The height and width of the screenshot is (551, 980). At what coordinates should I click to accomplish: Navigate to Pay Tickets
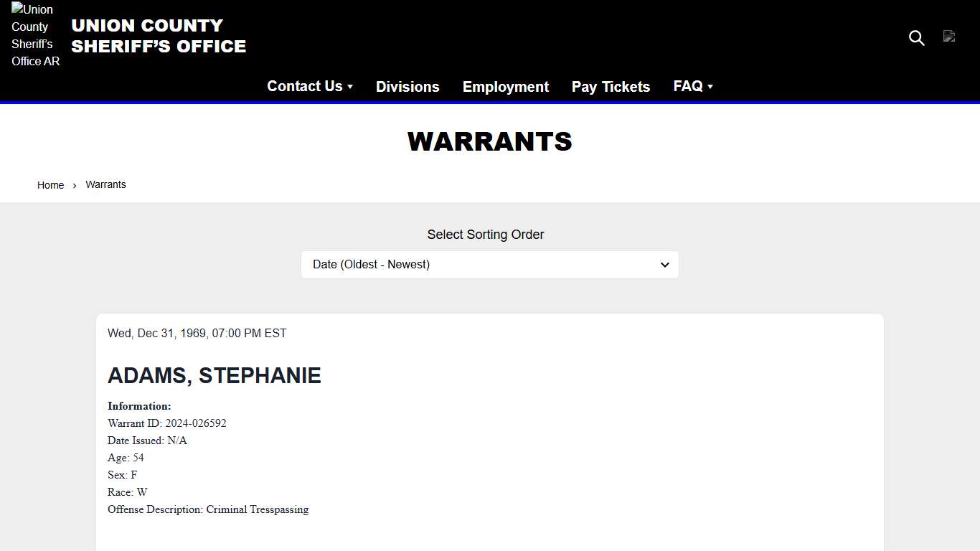pos(611,86)
